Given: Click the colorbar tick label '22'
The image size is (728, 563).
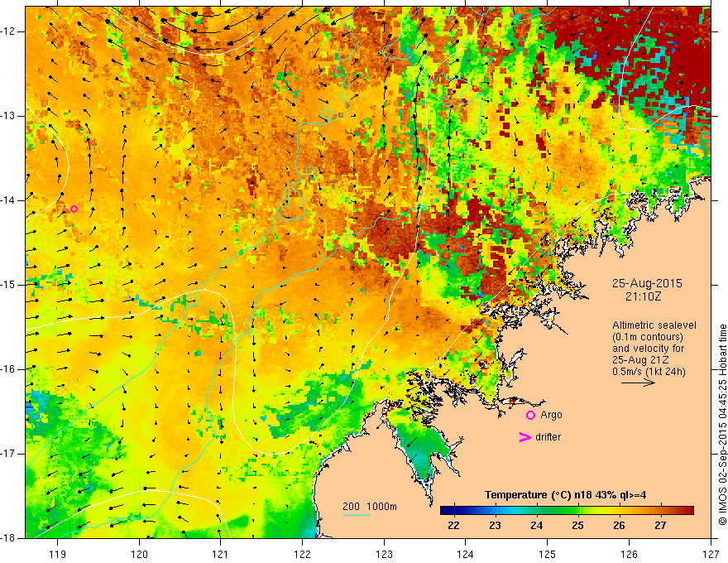Looking at the screenshot, I should coord(453,526).
